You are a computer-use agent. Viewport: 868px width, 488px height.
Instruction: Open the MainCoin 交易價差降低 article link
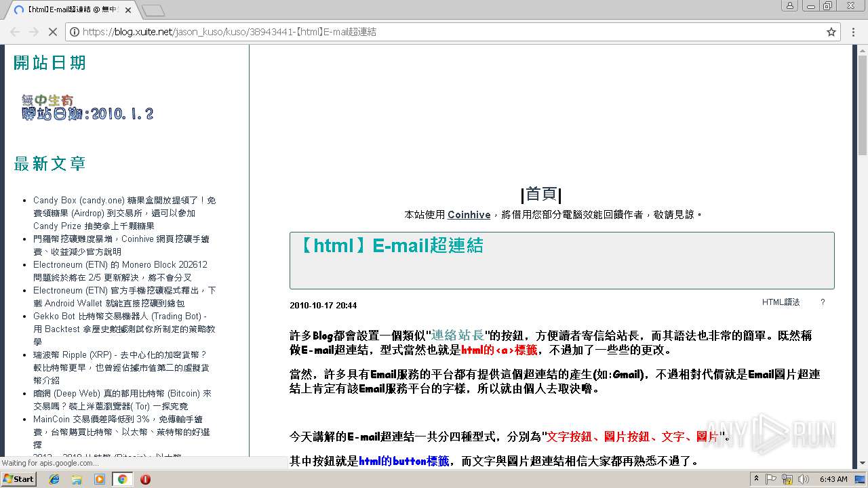121,432
